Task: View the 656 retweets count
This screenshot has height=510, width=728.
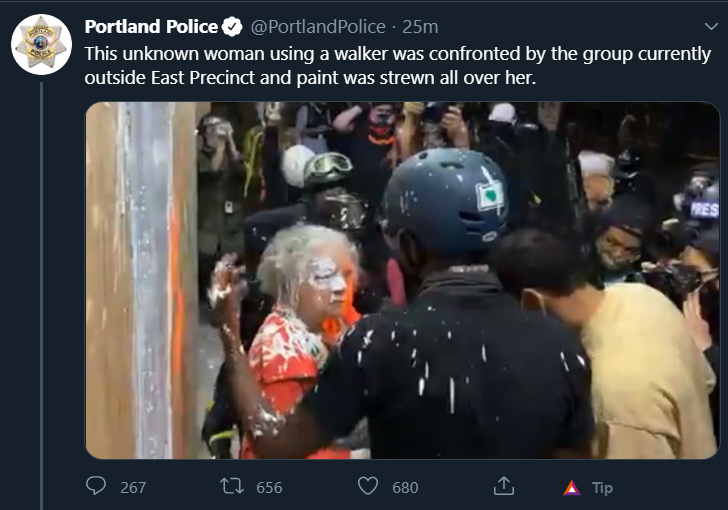Action: coord(269,487)
